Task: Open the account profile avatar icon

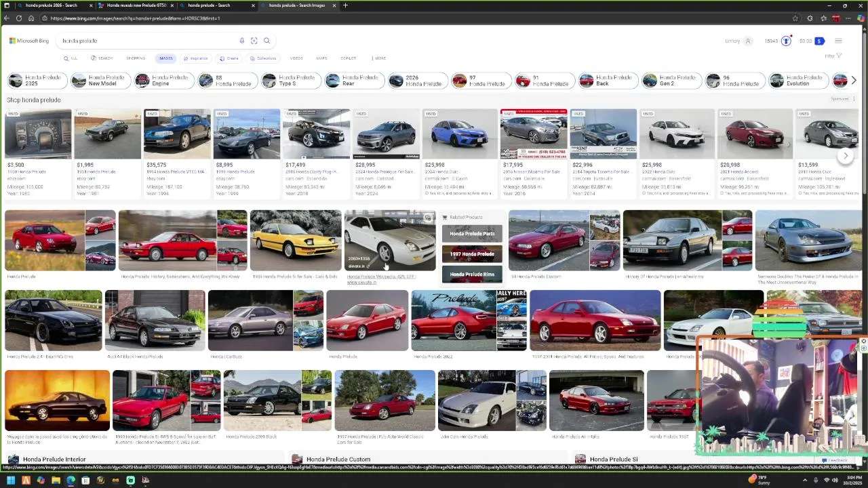Action: click(x=748, y=41)
